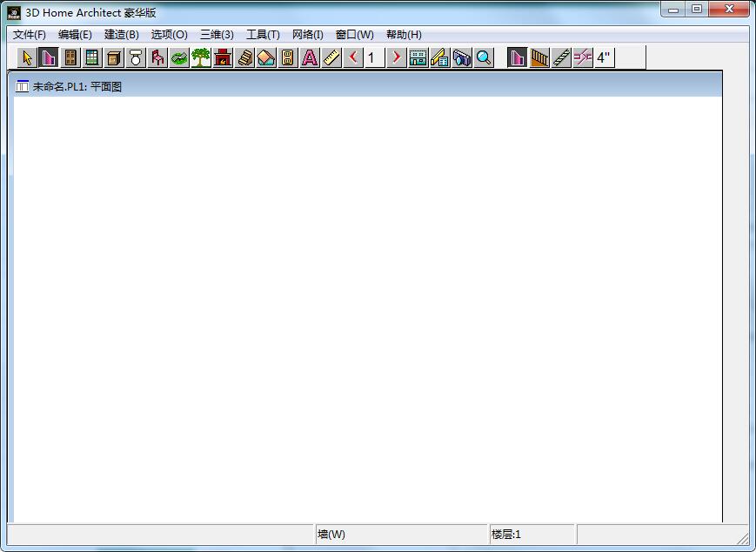The height and width of the screenshot is (552, 756).
Task: Click the document icon beside 未命名.PL1
Action: click(22, 86)
